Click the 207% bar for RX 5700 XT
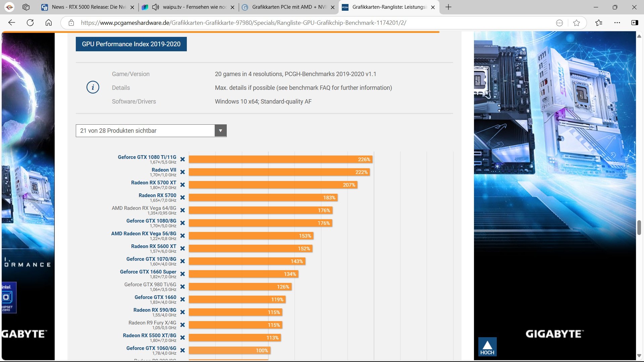This screenshot has width=644, height=362. pos(273,185)
